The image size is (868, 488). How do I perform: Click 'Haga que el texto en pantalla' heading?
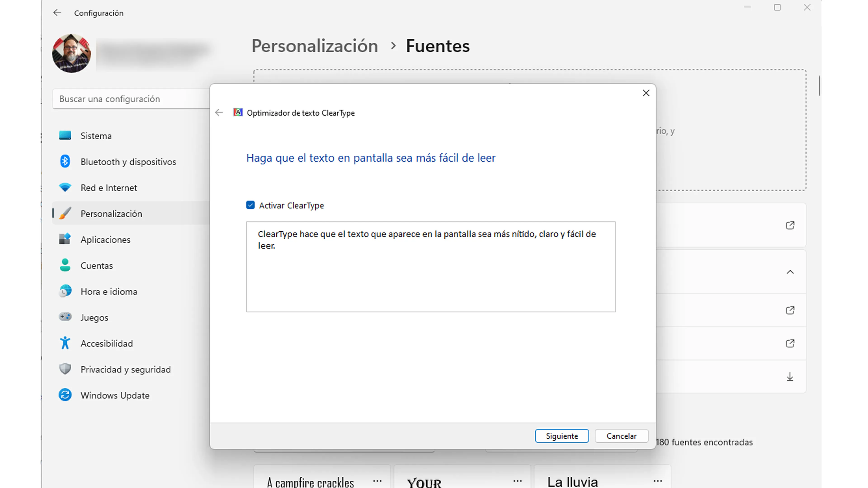[371, 158]
